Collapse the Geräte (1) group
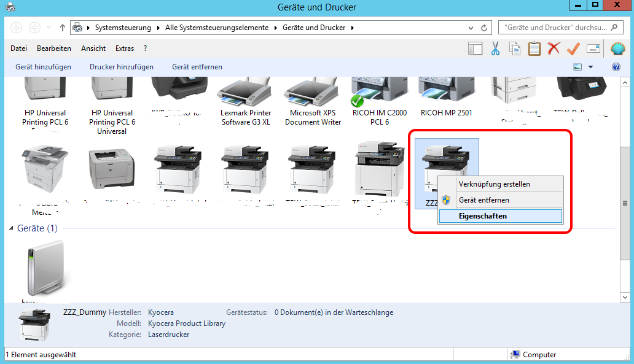This screenshot has width=634, height=364. tap(11, 228)
